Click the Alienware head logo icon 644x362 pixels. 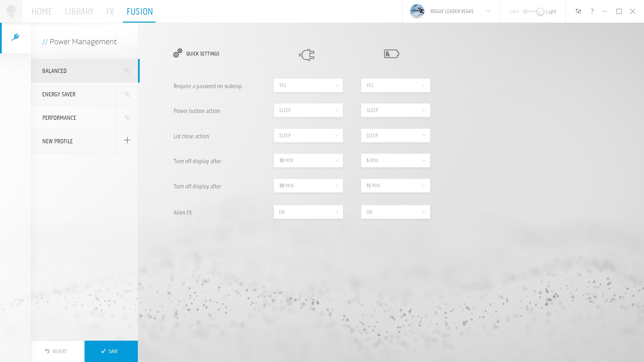coord(11,12)
